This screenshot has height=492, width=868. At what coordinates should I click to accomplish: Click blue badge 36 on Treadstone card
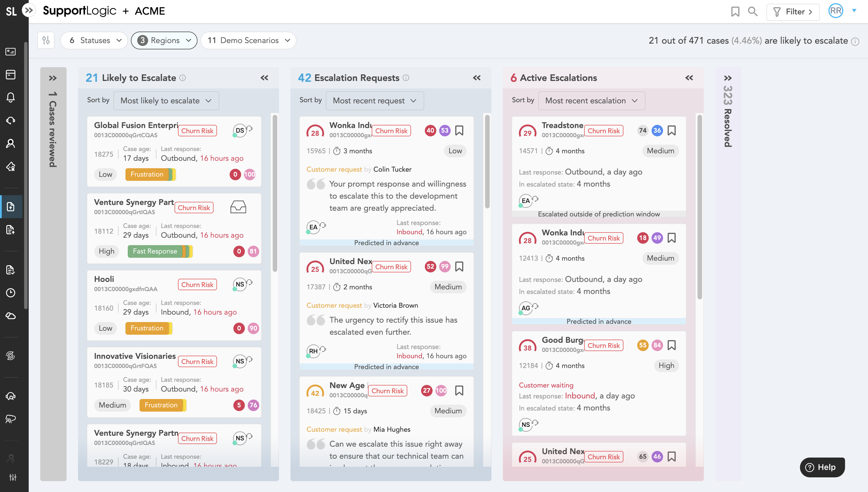pyautogui.click(x=657, y=130)
